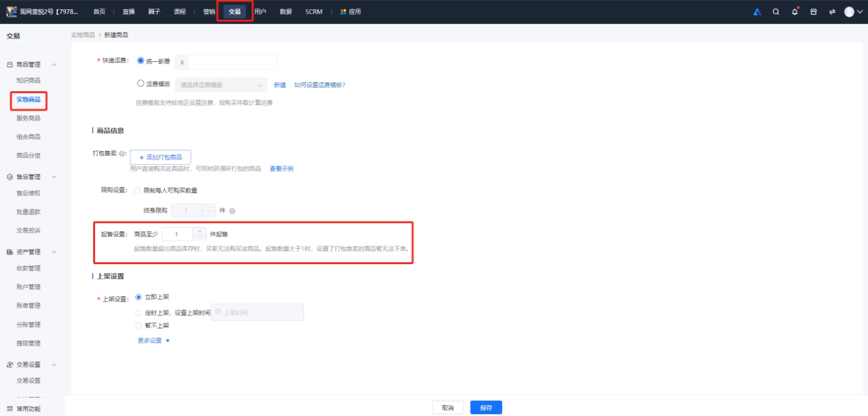Open the search icon in top bar
Viewport: 868px width, 416px height.
click(x=776, y=12)
